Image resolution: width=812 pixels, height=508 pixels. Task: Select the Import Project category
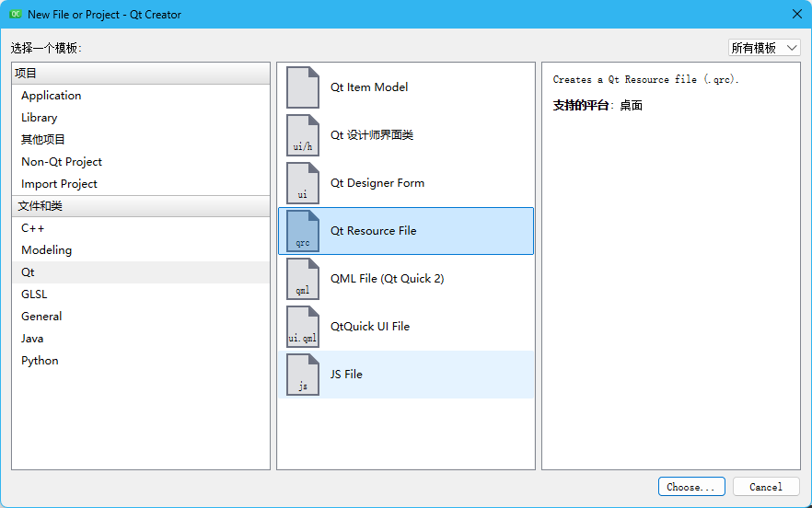[x=140, y=184]
